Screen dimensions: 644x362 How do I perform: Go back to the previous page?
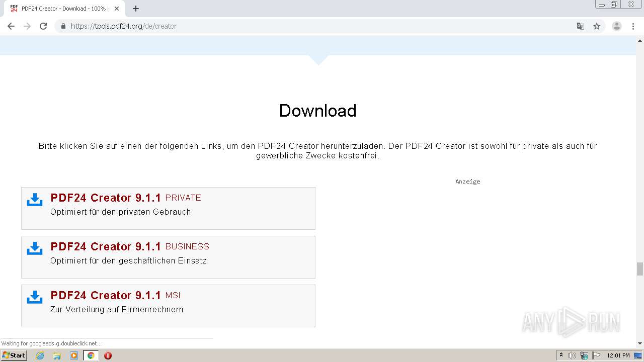click(x=11, y=26)
